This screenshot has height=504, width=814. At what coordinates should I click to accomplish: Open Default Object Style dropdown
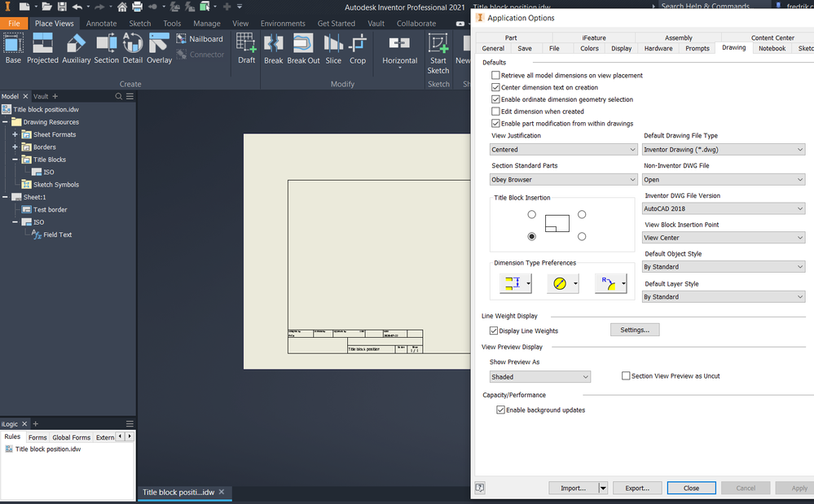(x=724, y=266)
